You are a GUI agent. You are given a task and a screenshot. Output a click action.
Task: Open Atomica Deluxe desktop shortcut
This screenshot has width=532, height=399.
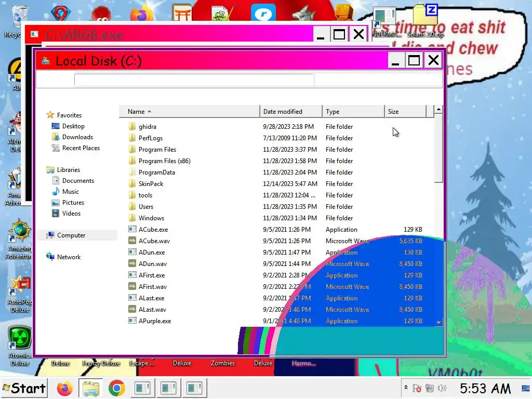tap(20, 347)
